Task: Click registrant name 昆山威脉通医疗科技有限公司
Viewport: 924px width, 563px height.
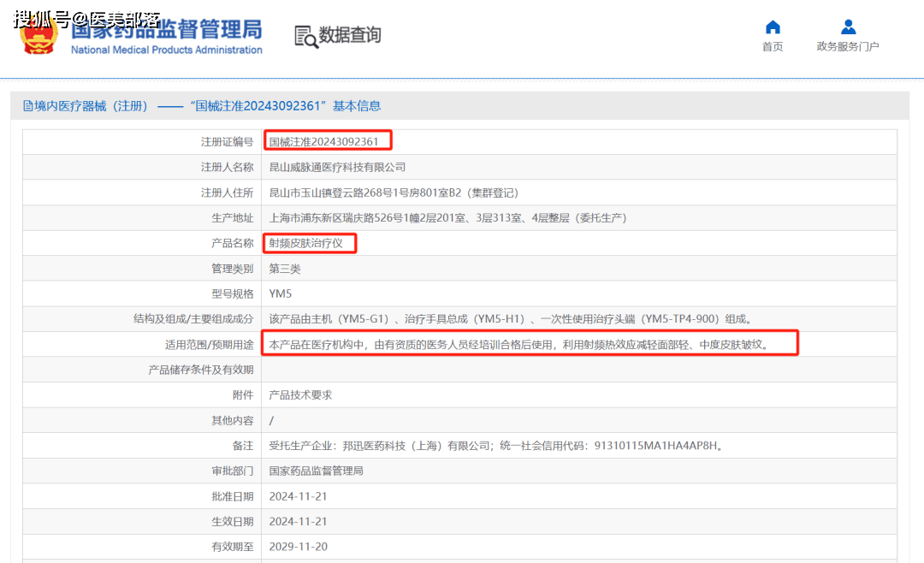Action: pos(337,167)
